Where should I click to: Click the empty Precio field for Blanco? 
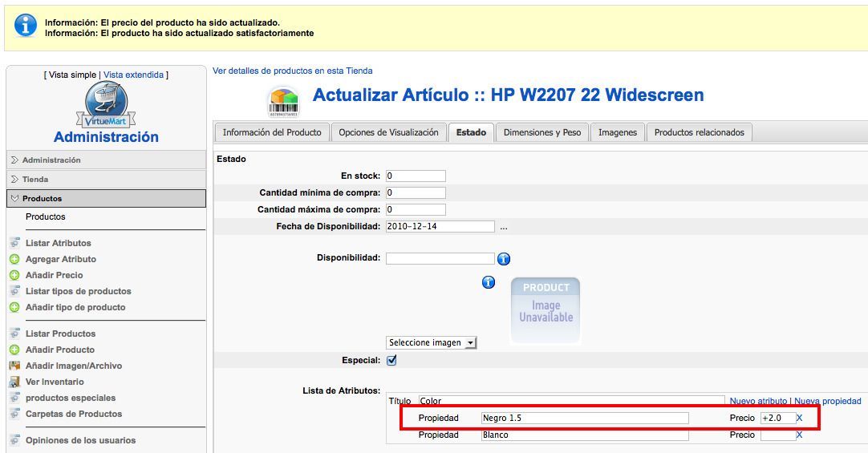pos(778,435)
